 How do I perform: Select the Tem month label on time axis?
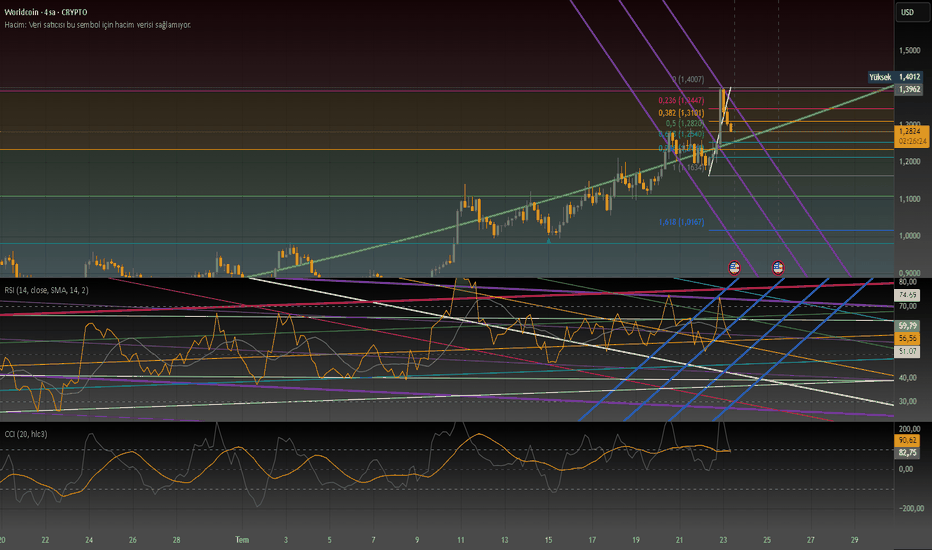(242, 540)
